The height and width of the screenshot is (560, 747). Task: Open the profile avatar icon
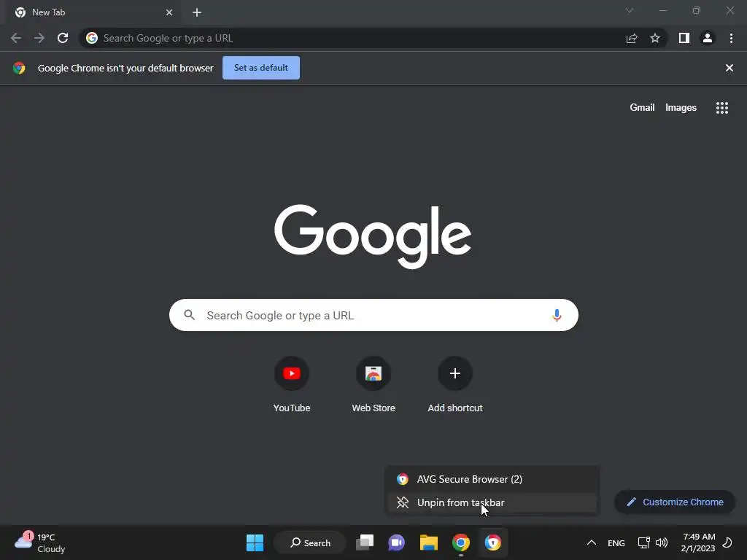pyautogui.click(x=708, y=38)
